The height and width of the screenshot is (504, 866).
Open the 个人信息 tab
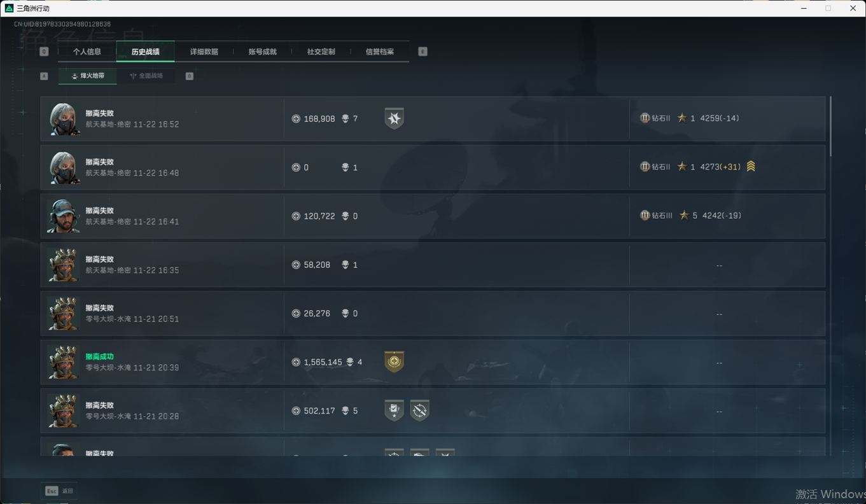(x=87, y=52)
